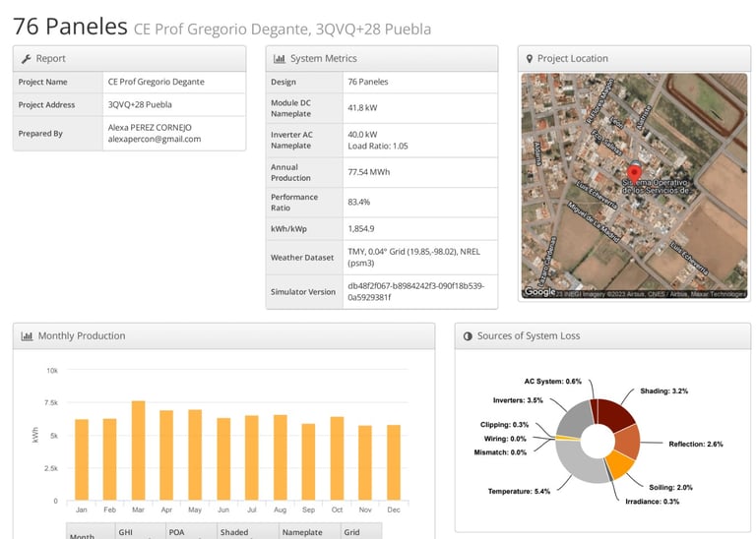Click the Design value '76 Paneles' in System Metrics

pos(368,82)
